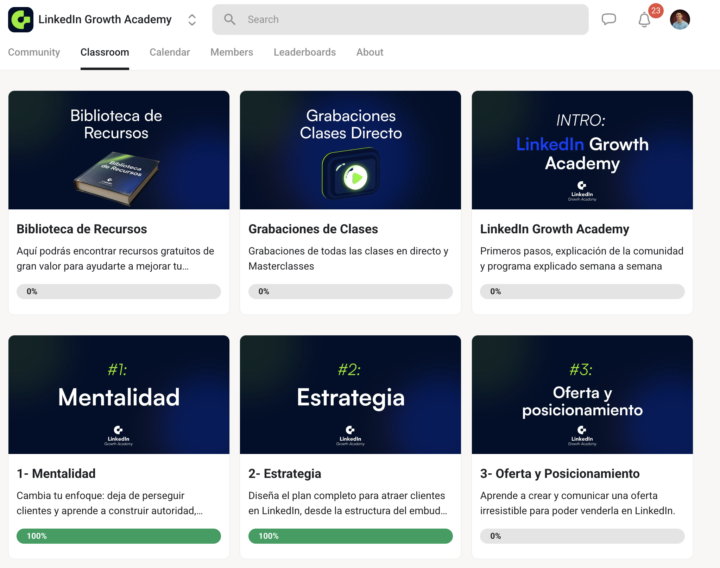Click the LinkedIn Growth Academy community name

[x=105, y=19]
